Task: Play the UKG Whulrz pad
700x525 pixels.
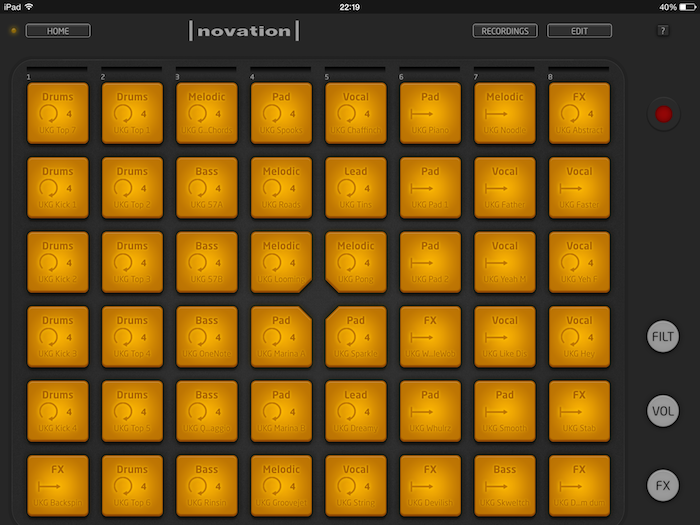Action: [x=430, y=412]
